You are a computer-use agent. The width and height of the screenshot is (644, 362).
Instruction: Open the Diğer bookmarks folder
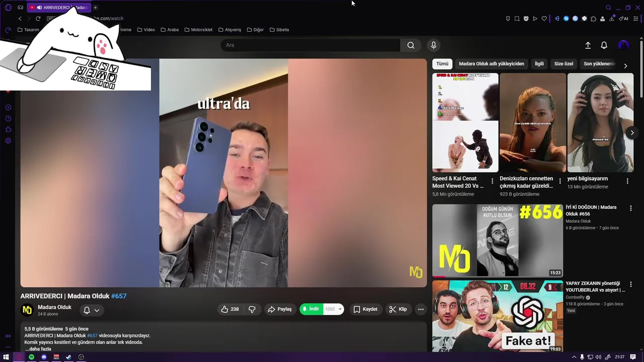coord(255,30)
